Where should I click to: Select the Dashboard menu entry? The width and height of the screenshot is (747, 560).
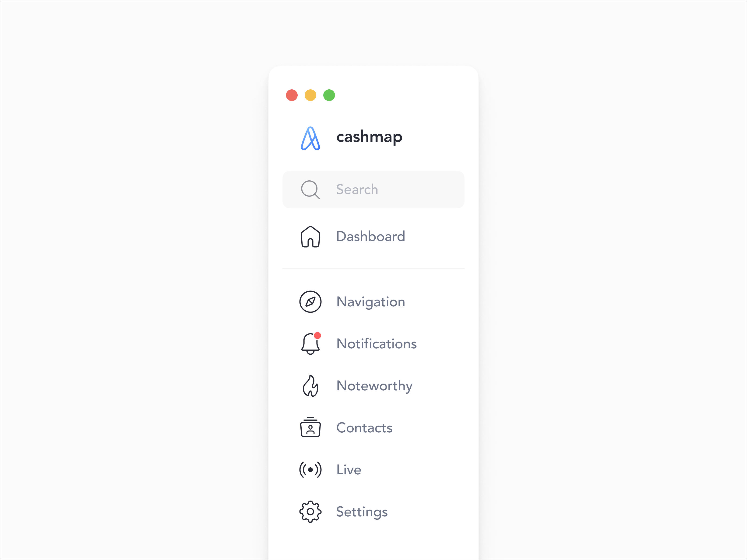[x=370, y=237]
